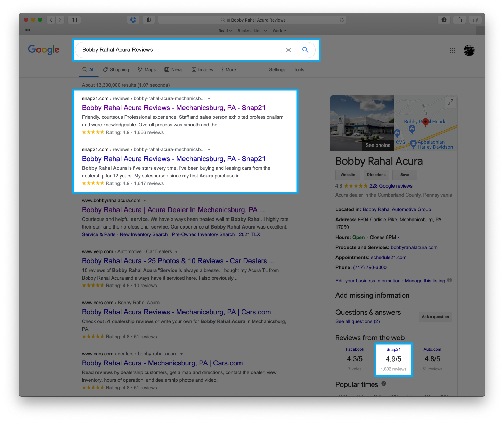Open the Read bookmarks folder dropdown

225,31
